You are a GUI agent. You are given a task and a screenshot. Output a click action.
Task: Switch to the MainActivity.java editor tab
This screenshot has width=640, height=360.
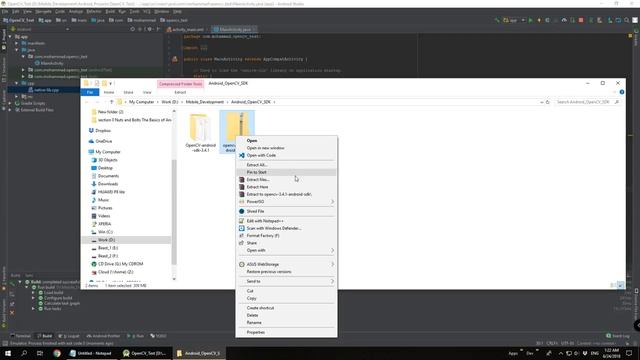pyautogui.click(x=234, y=29)
